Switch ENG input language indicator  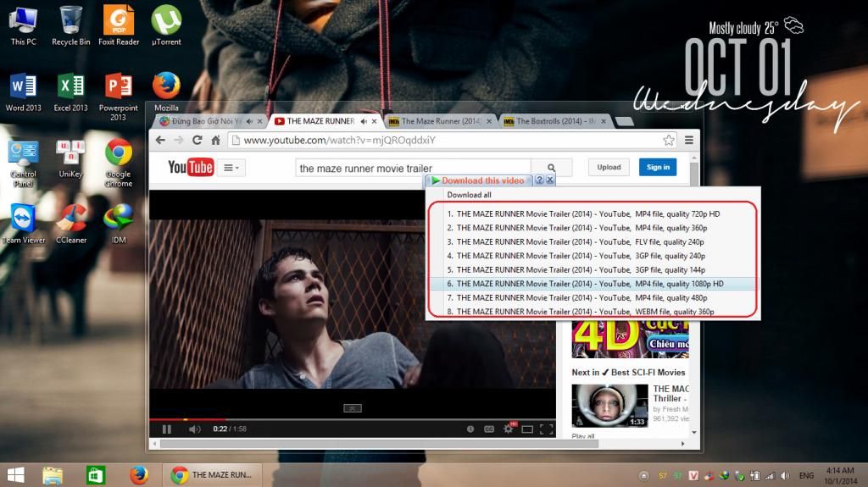[807, 475]
